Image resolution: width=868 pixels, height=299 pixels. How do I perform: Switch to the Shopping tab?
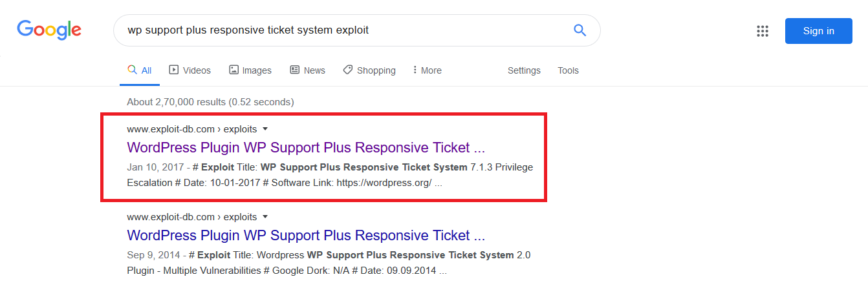click(x=369, y=70)
